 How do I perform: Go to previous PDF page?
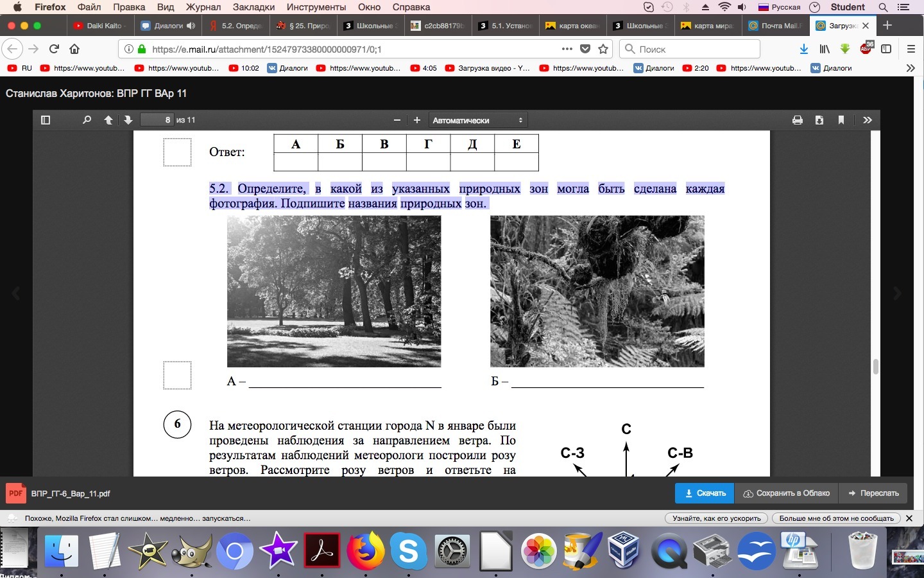click(108, 120)
